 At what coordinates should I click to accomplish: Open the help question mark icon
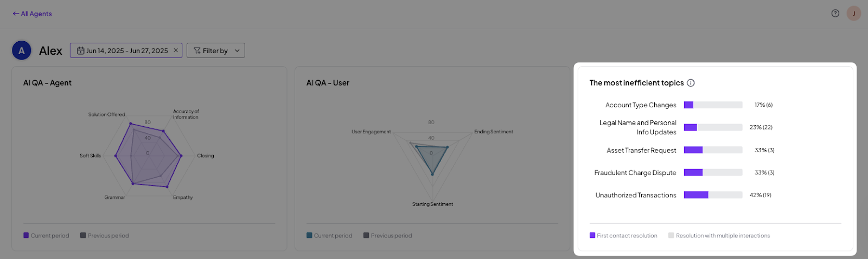click(835, 14)
